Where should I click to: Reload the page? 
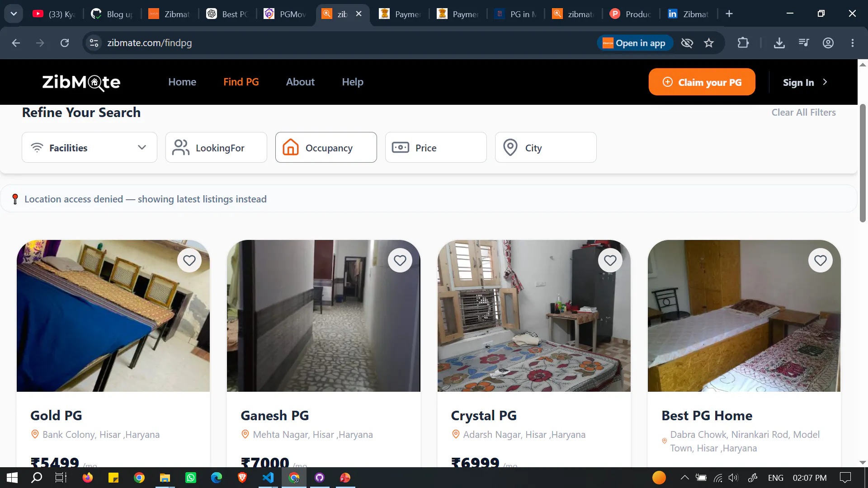pyautogui.click(x=65, y=43)
